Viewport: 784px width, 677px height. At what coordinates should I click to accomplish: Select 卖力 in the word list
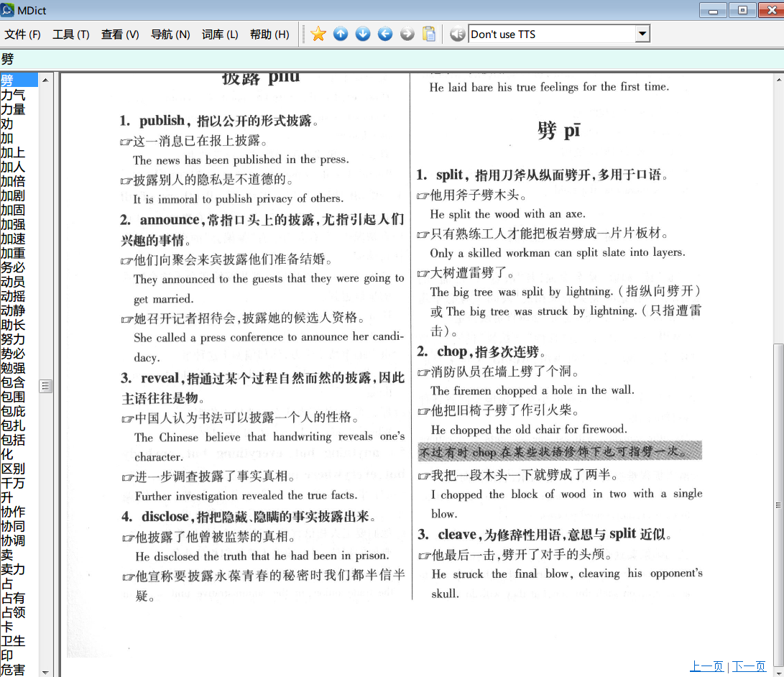(x=13, y=570)
